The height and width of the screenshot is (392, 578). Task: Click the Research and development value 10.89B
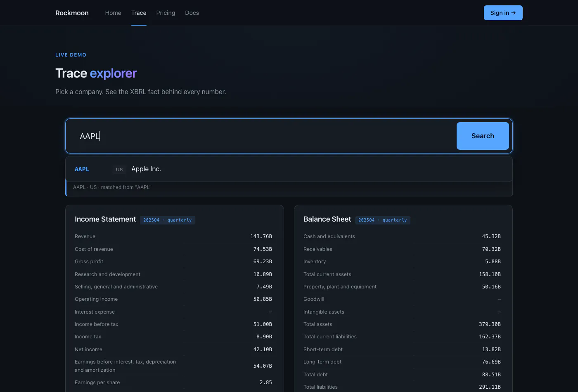tap(263, 274)
